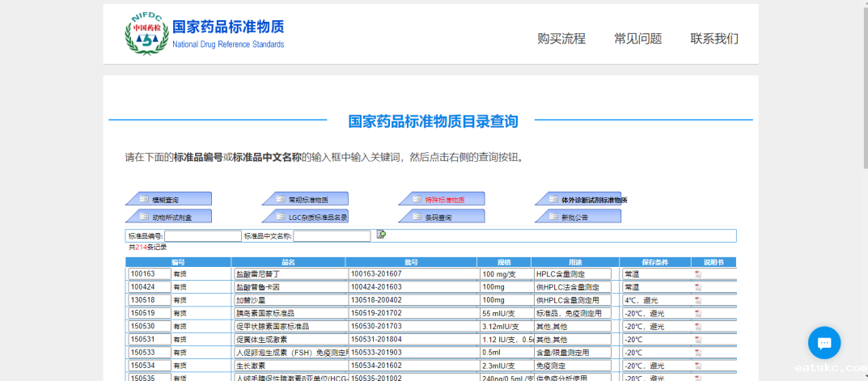The width and height of the screenshot is (868, 381).
Task: Open PDF manual icon for row 100424
Action: click(x=698, y=287)
